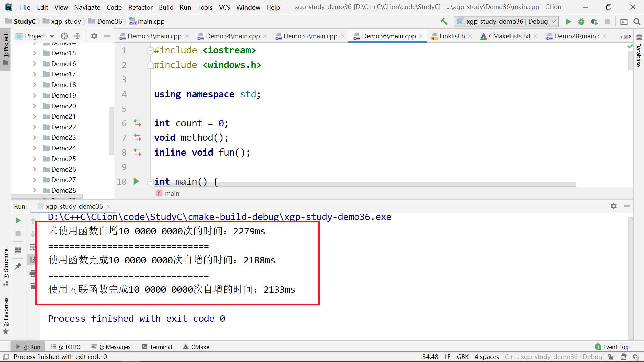The width and height of the screenshot is (644, 362).
Task: Show hidden editor tabs list
Action: (x=626, y=36)
